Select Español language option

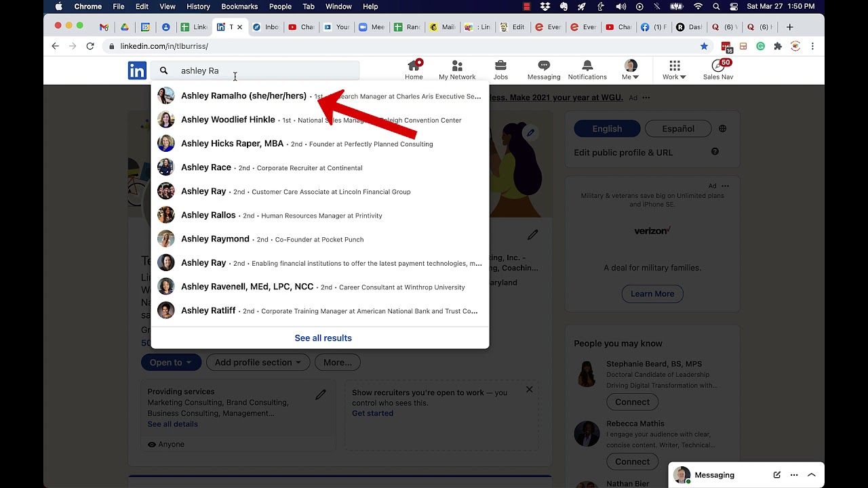(678, 129)
